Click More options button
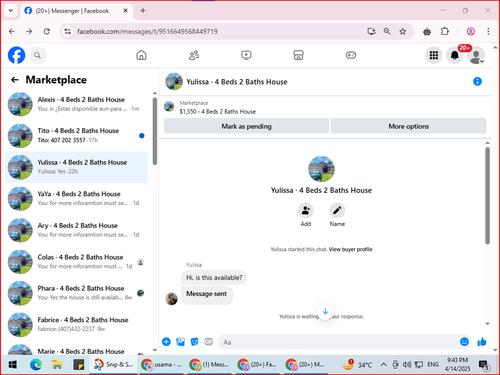 pos(408,126)
